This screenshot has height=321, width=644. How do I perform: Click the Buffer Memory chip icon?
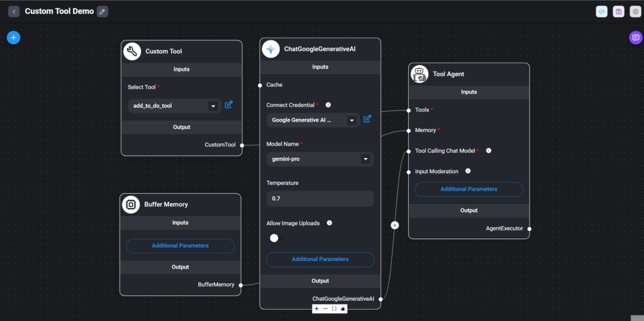click(131, 205)
